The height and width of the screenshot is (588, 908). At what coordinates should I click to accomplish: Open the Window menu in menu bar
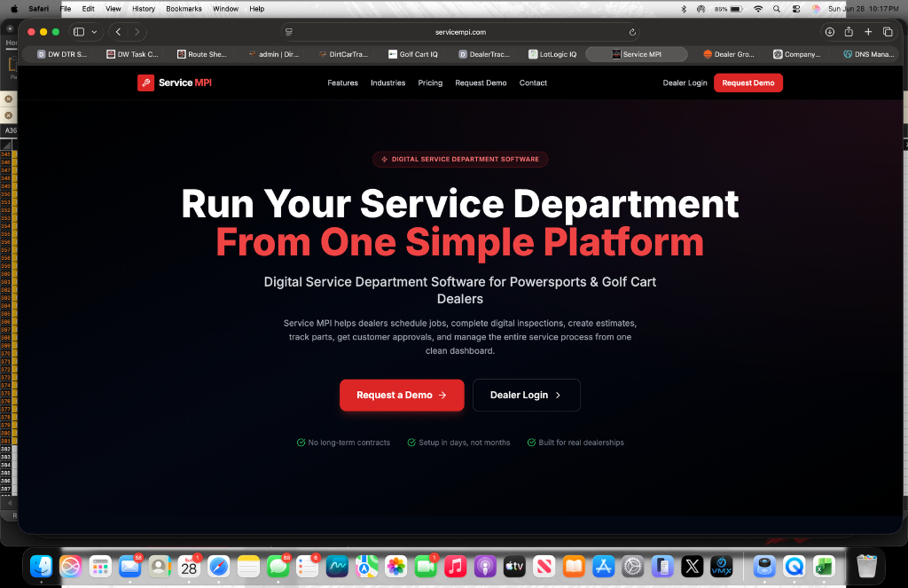click(225, 9)
